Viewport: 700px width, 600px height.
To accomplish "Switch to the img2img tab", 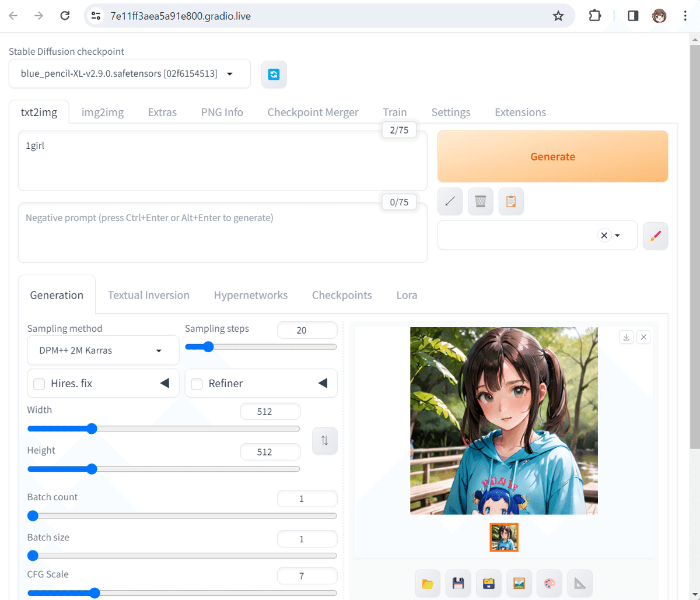I will coord(103,112).
